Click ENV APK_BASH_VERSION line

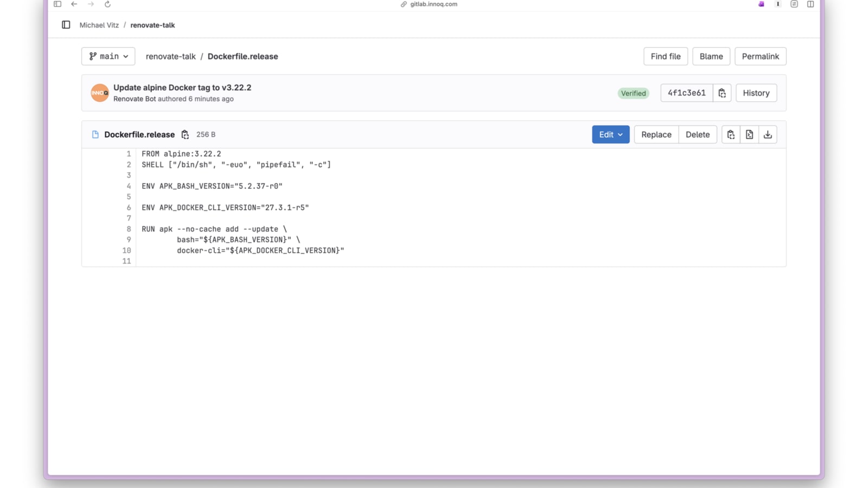tap(212, 186)
